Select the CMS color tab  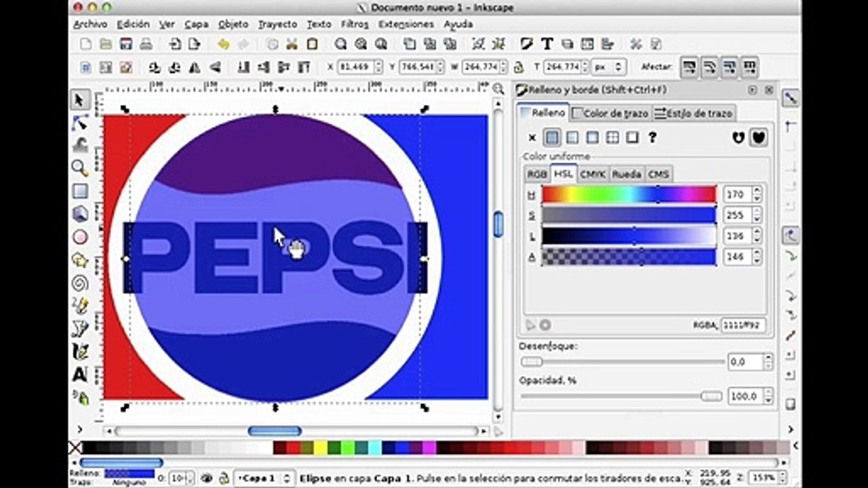coord(658,174)
